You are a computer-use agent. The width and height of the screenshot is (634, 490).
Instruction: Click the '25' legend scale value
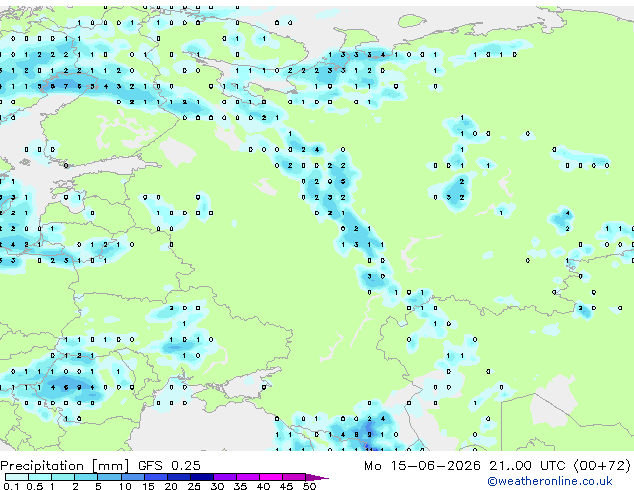click(x=194, y=486)
